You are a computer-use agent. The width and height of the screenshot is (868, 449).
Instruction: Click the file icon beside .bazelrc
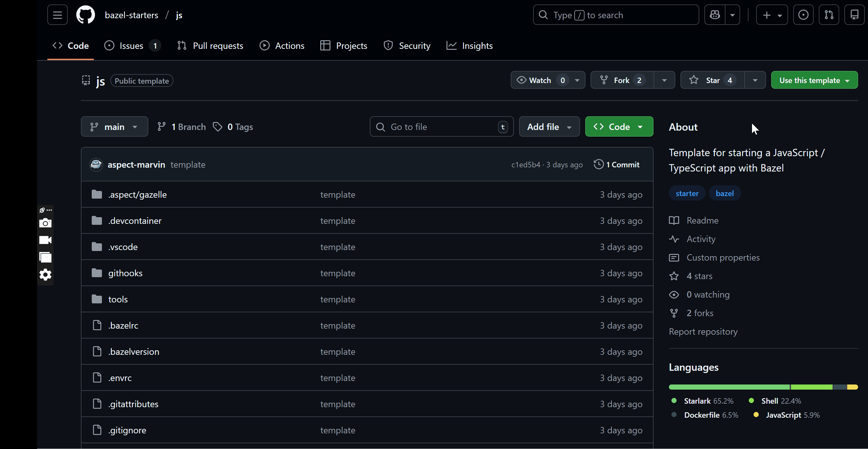[97, 325]
